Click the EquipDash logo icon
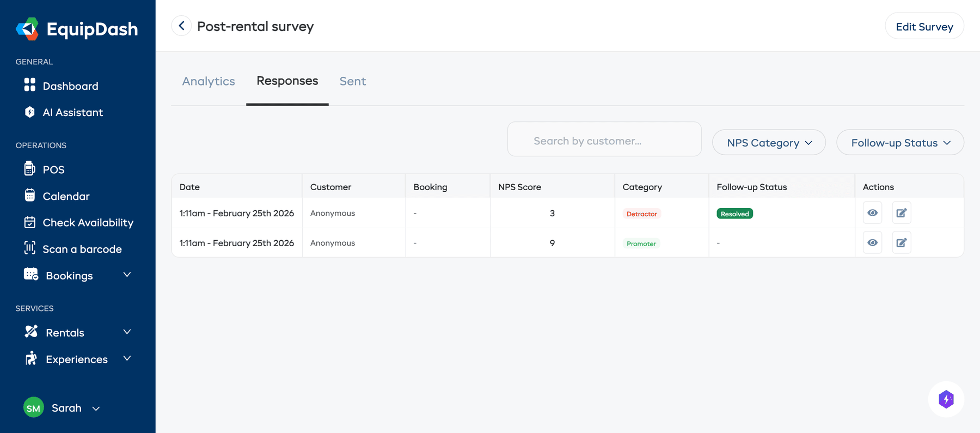 (27, 29)
